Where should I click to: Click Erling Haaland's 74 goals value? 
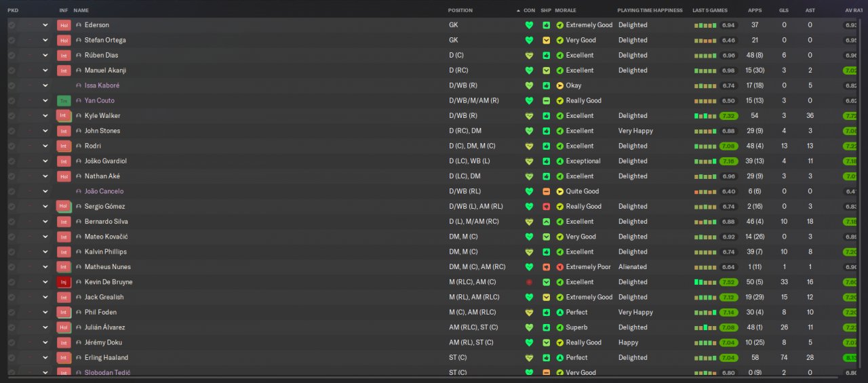pos(784,358)
